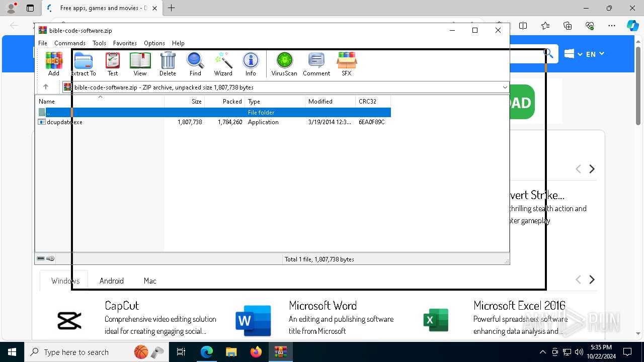This screenshot has height=362, width=644.
Task: Sort by the Name column header
Action: point(100,101)
